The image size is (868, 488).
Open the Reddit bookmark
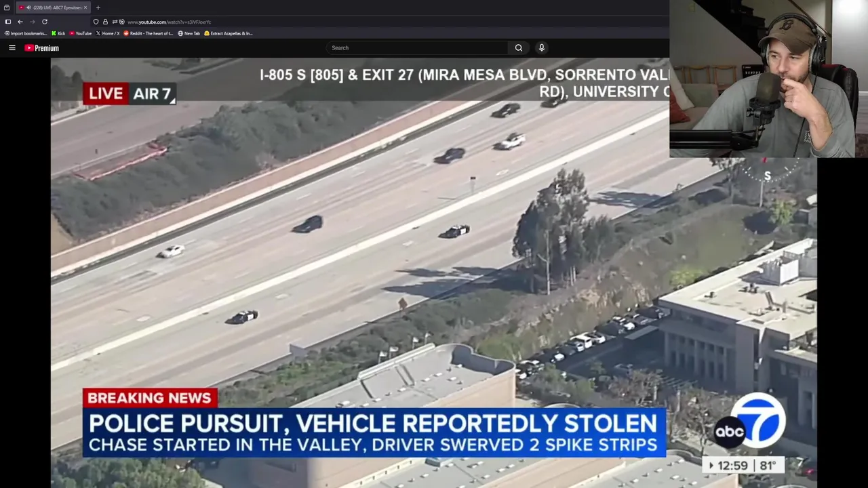click(149, 33)
